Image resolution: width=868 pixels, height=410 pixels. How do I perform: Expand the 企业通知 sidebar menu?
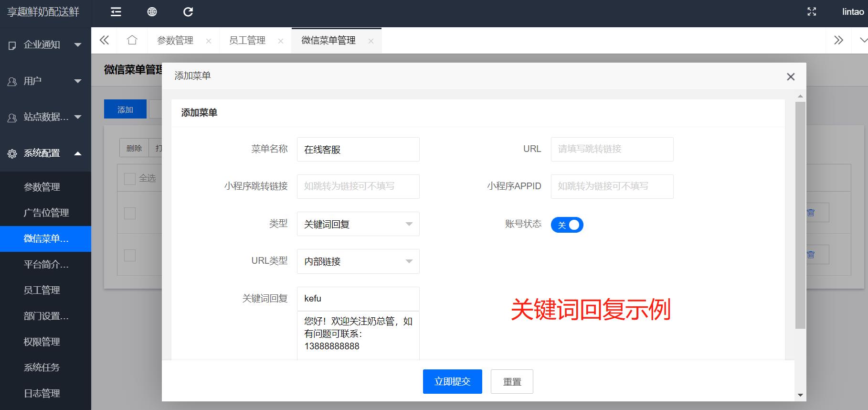(x=45, y=45)
